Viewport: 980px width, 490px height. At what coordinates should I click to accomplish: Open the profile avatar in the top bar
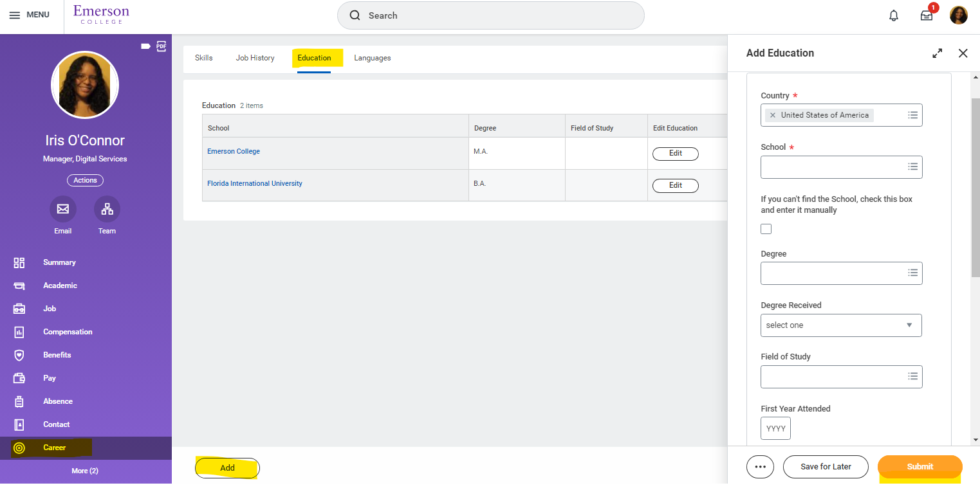959,15
